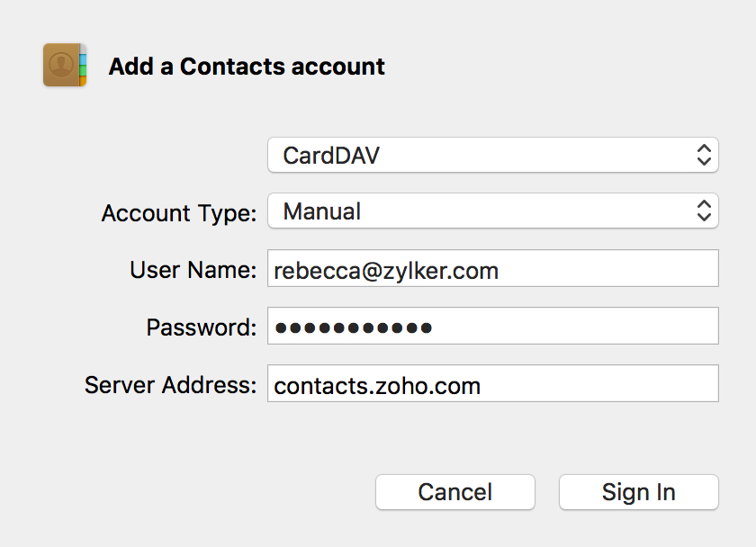Click the colored tabs on Contacts icon
This screenshot has height=547, width=756.
coord(83,66)
